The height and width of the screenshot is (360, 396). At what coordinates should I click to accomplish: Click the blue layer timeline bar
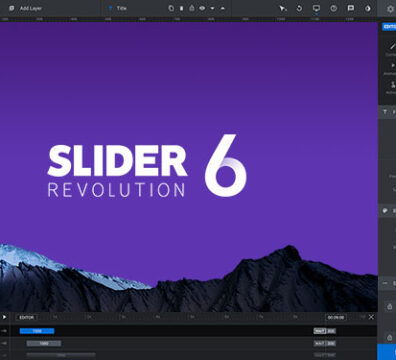pyautogui.click(x=37, y=331)
